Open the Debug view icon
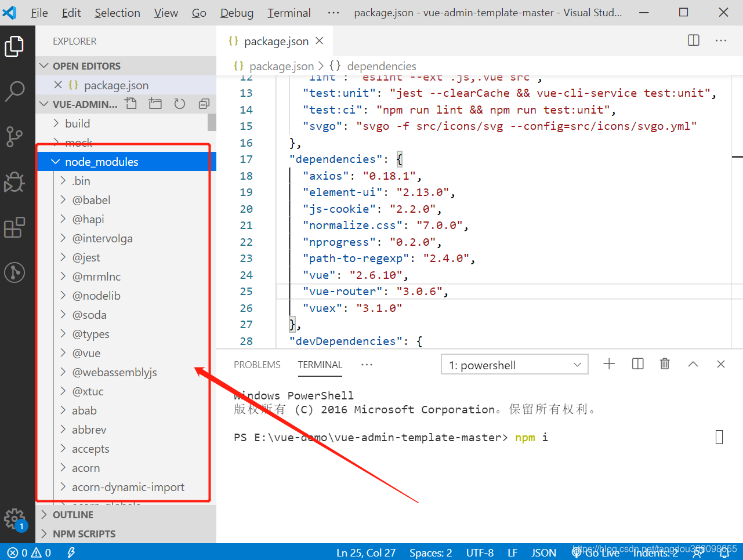This screenshot has height=560, width=743. 14,181
